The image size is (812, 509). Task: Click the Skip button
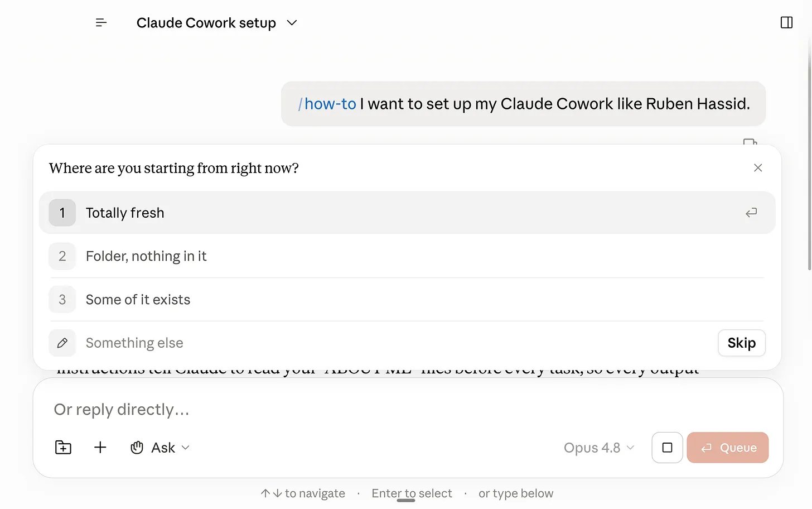pos(741,343)
